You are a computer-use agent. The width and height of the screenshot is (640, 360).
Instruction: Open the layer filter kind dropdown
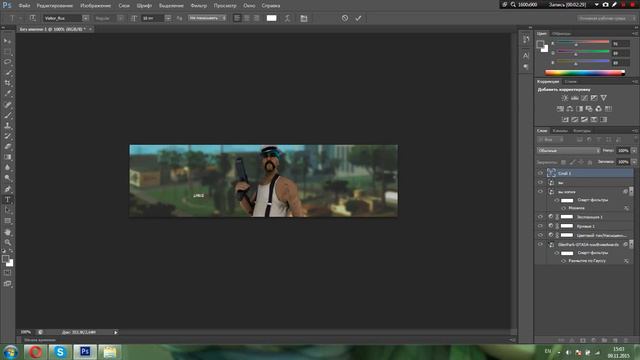click(x=551, y=140)
